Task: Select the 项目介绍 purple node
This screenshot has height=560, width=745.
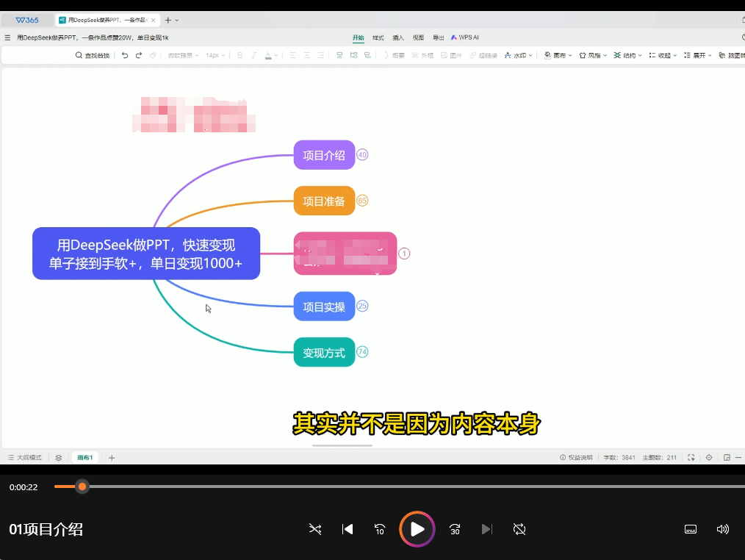Action: pos(324,155)
